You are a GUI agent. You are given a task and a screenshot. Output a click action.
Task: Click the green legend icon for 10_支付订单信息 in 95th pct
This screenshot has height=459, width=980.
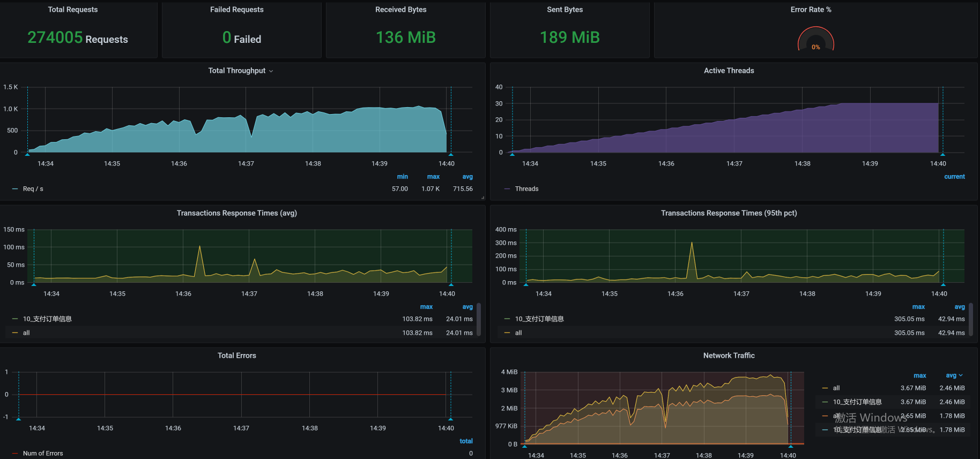507,319
